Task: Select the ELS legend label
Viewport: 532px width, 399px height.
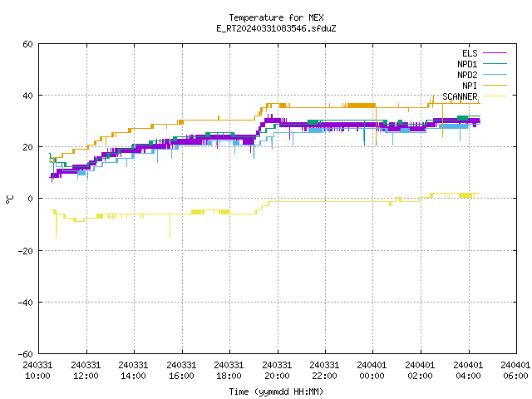Action: click(470, 53)
